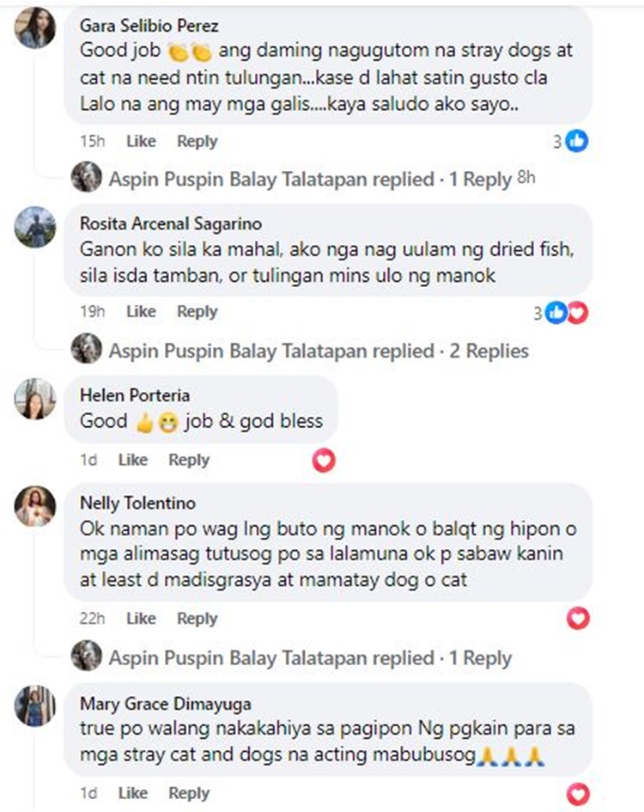
Task: Open the Mary Grace Dimayuga name link
Action: click(165, 703)
